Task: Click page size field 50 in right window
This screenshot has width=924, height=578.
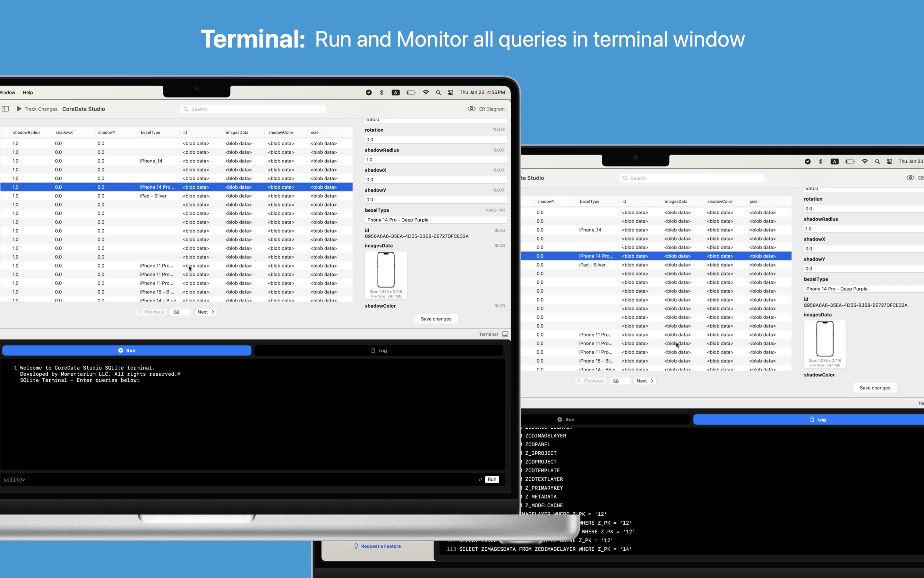Action: coord(620,381)
